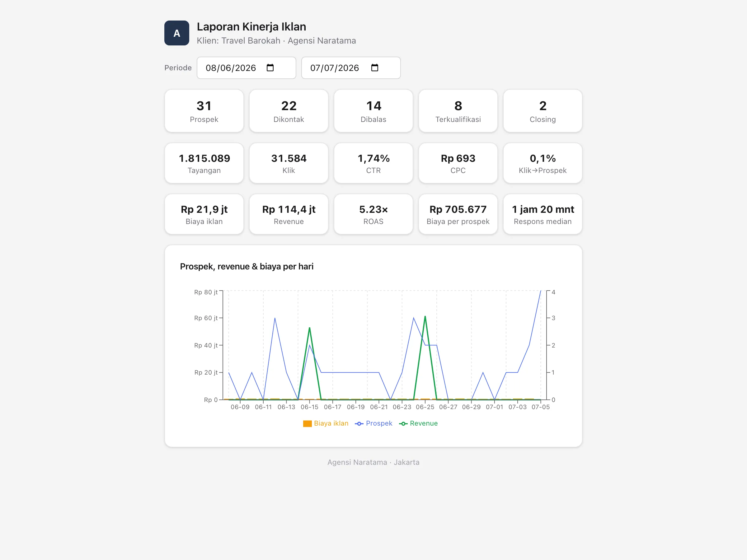Click the agency logo badge with letter A
The height and width of the screenshot is (560, 747).
(x=176, y=33)
